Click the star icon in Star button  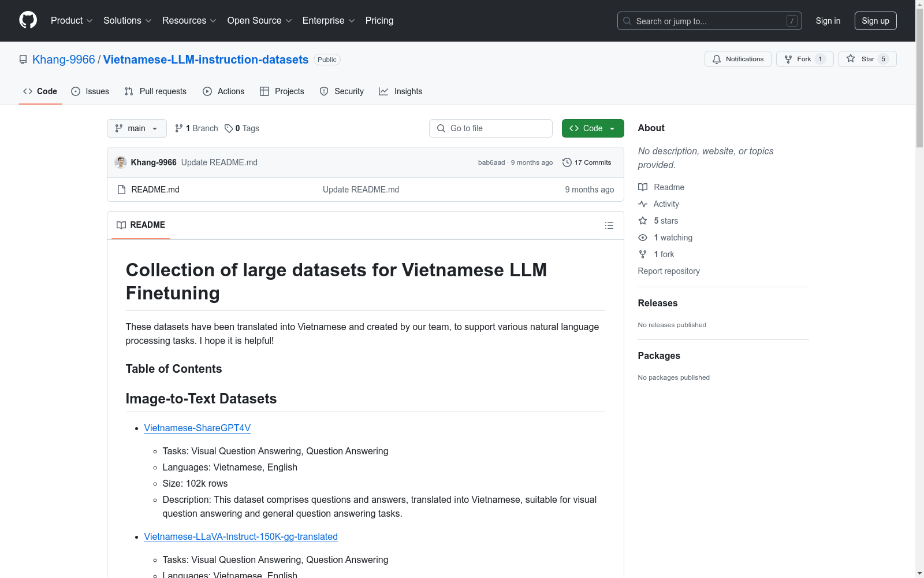coord(851,58)
